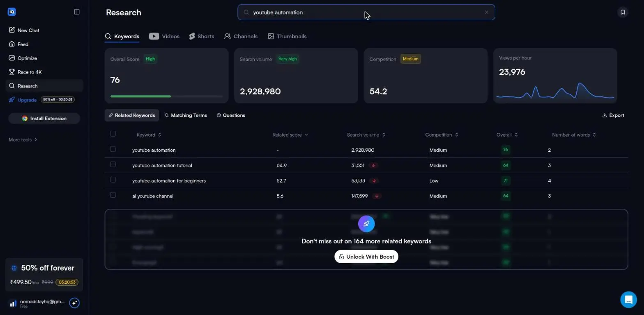The height and width of the screenshot is (315, 644).
Task: Click the vidIQ logo icon
Action: click(x=11, y=12)
